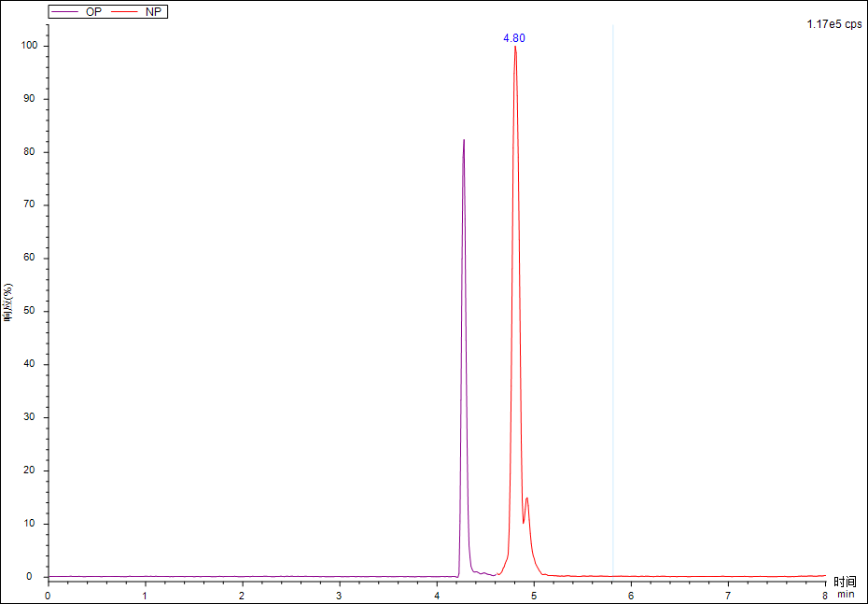Image resolution: width=868 pixels, height=604 pixels.
Task: Click the NP legend label
Action: [153, 12]
